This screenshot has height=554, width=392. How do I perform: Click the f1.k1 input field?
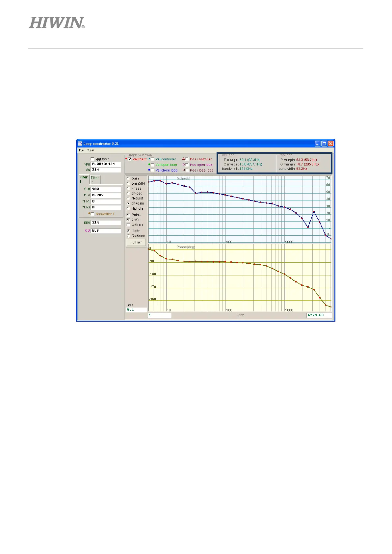coord(106,201)
